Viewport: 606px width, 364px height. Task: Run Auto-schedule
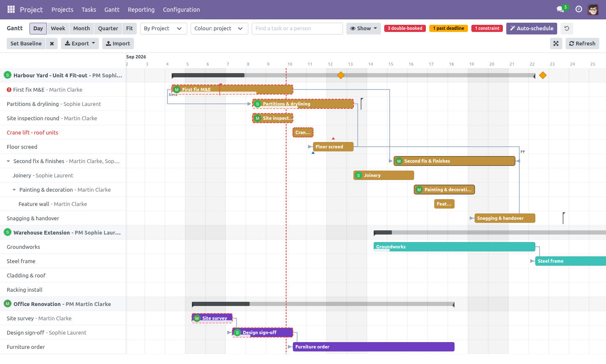click(532, 29)
